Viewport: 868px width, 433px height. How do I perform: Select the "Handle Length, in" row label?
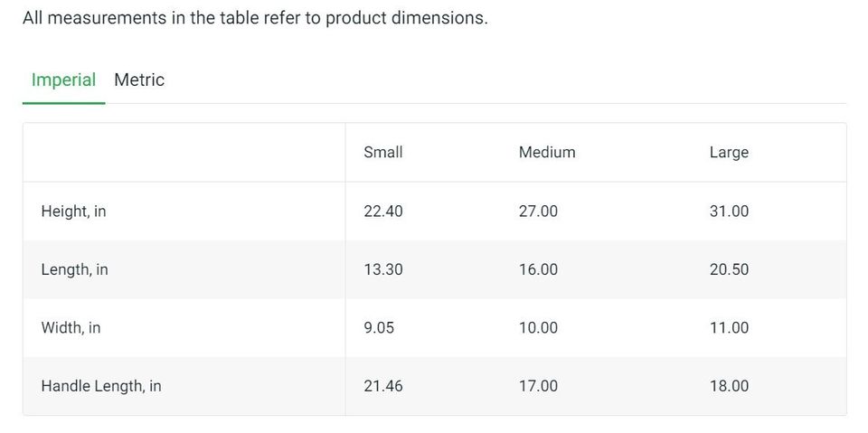click(101, 386)
